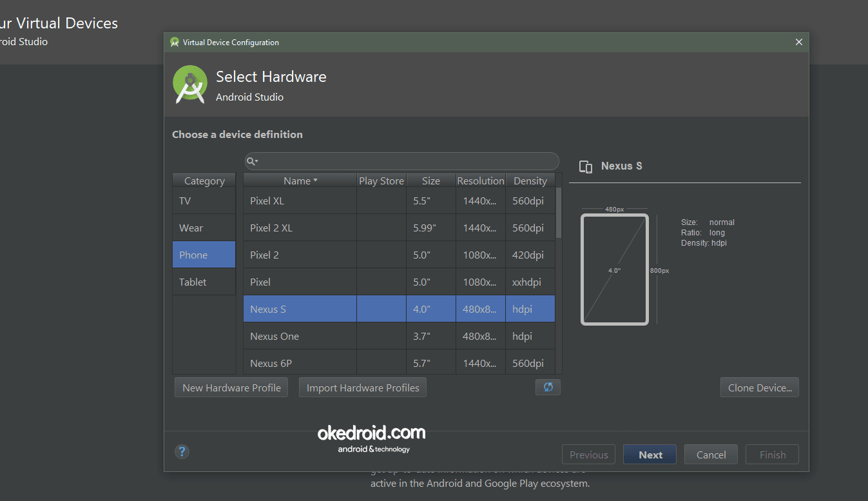Click the xxhdpi density cell
This screenshot has width=868, height=501.
(x=530, y=282)
